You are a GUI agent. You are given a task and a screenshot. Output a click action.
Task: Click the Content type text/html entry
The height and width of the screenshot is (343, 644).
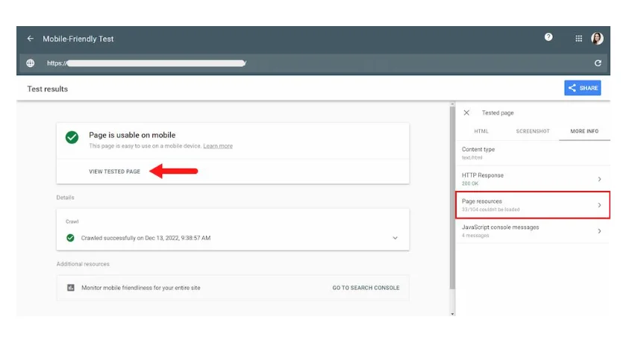[533, 153]
